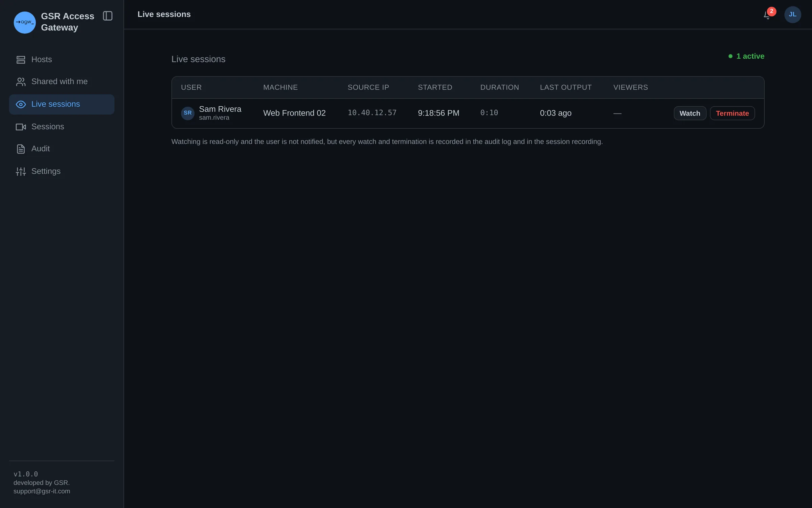812x508 pixels.
Task: Click the agw logo in sidebar
Action: (x=25, y=22)
